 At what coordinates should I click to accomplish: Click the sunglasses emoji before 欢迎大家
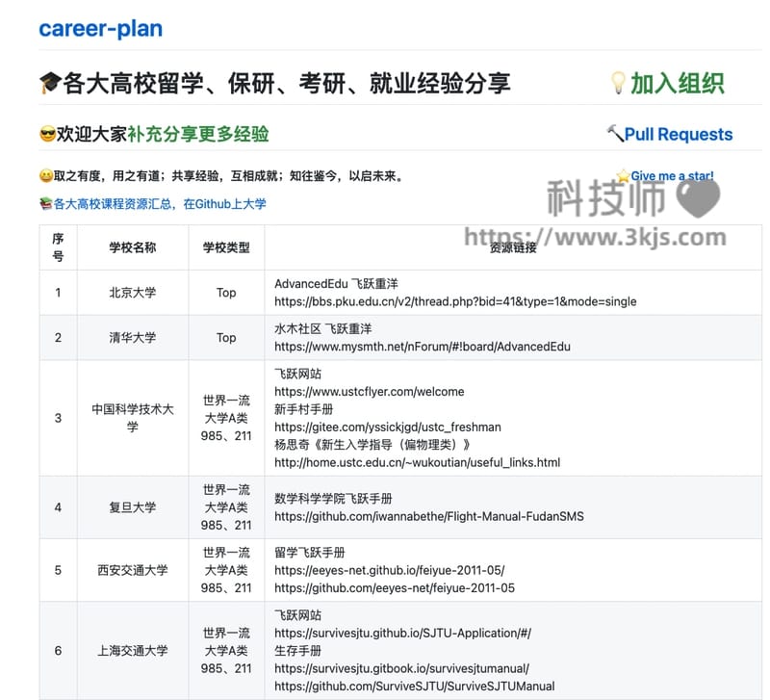pyautogui.click(x=47, y=134)
